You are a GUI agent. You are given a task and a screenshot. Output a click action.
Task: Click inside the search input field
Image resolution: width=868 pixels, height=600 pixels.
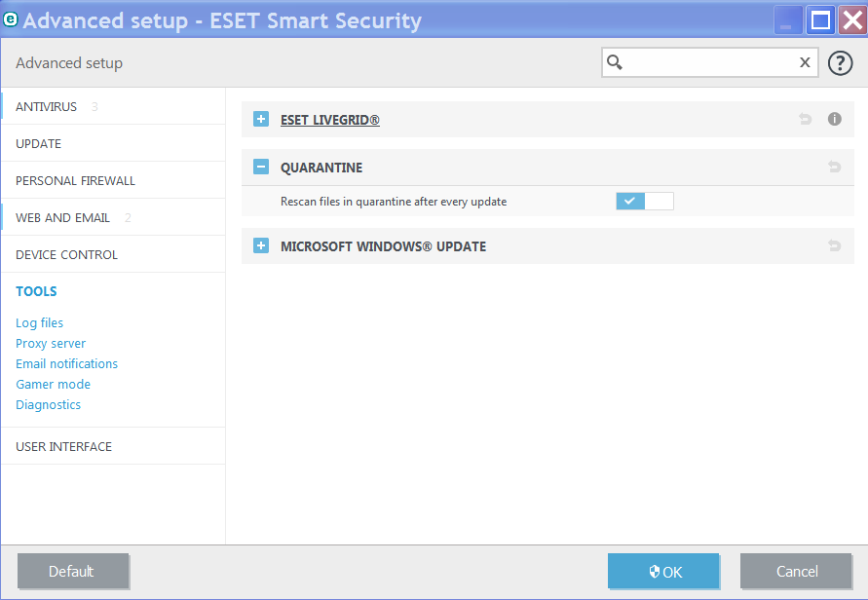(x=708, y=62)
